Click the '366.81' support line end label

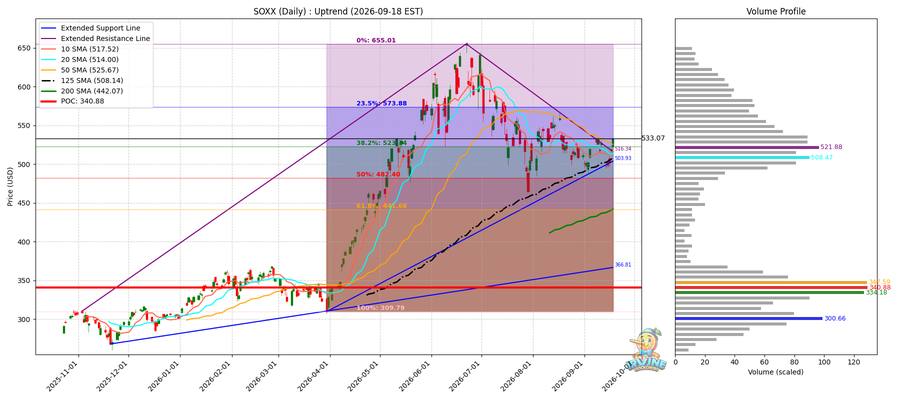(622, 265)
